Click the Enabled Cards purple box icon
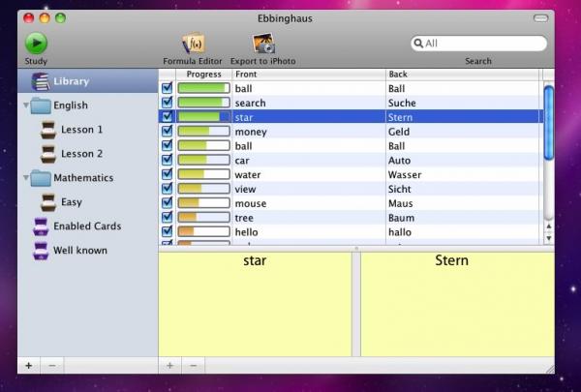The height and width of the screenshot is (392, 581). [41, 226]
